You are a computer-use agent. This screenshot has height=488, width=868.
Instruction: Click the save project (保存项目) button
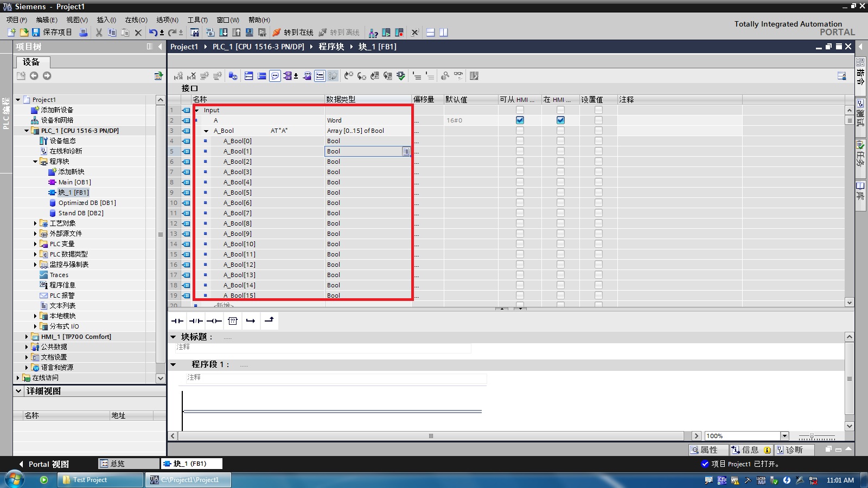(x=52, y=33)
